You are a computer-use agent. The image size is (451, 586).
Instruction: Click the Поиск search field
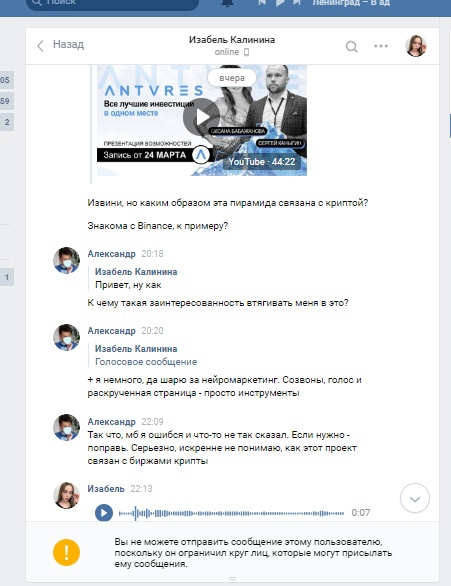point(112,3)
